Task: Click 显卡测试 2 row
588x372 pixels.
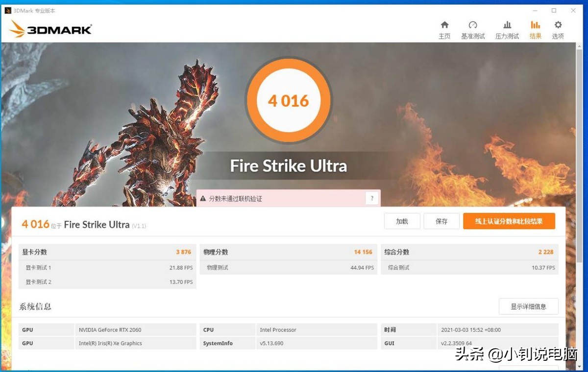Action: [x=107, y=282]
